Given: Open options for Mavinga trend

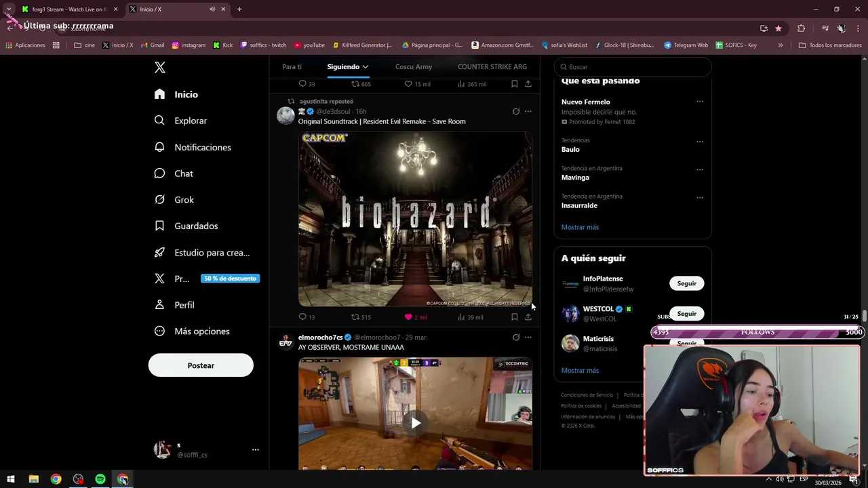Looking at the screenshot, I should [699, 169].
